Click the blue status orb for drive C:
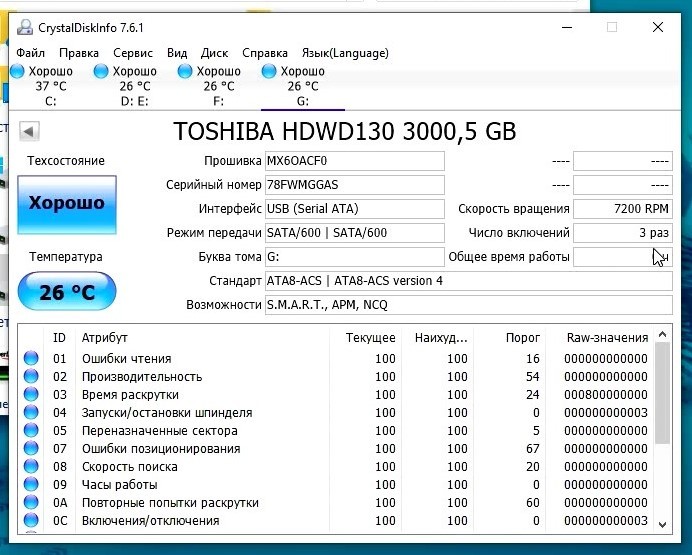The width and height of the screenshot is (692, 555). (x=17, y=72)
